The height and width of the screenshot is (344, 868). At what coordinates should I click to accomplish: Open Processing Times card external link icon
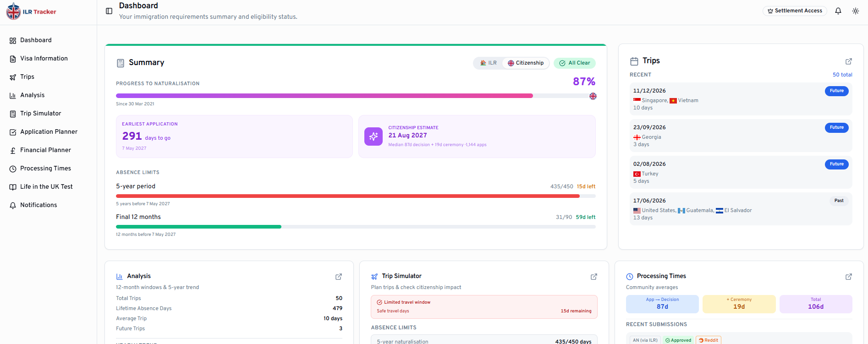pyautogui.click(x=849, y=277)
